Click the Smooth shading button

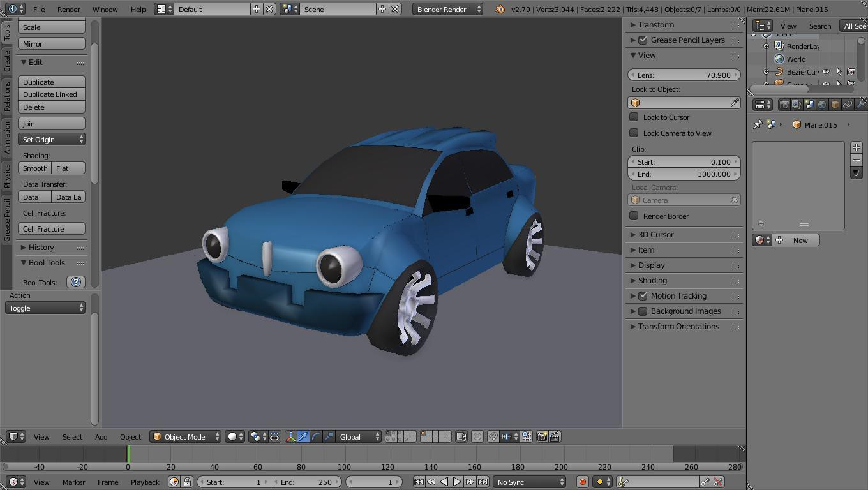[35, 168]
